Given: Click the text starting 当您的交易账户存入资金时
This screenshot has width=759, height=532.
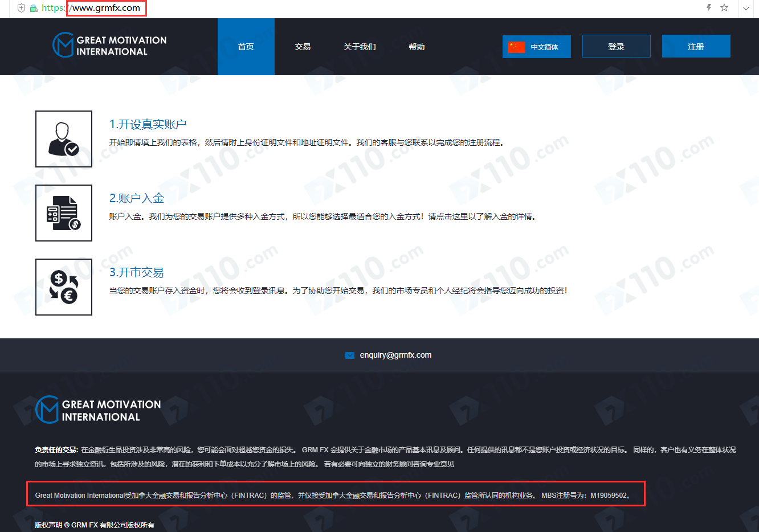Looking at the screenshot, I should click(x=338, y=290).
